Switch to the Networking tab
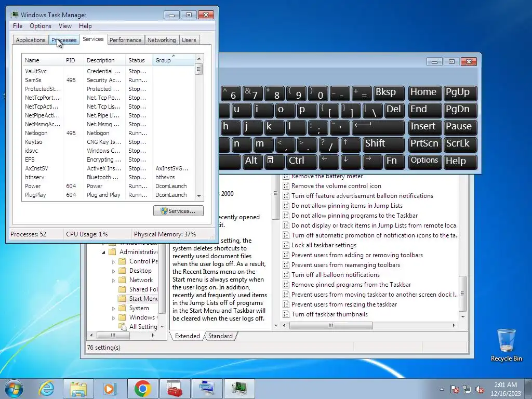Screen dimensions: 532x399 point(162,40)
